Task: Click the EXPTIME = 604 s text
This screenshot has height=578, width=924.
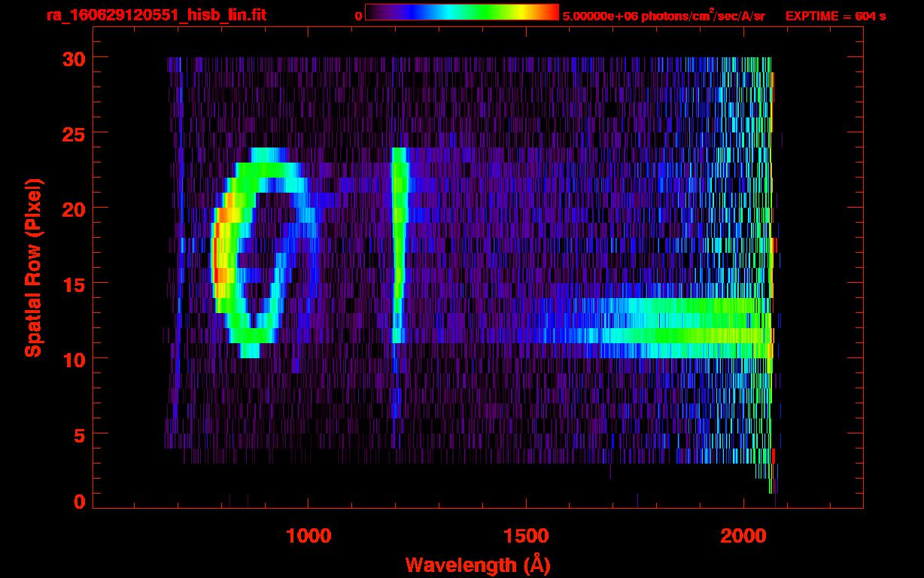Action: [x=835, y=17]
